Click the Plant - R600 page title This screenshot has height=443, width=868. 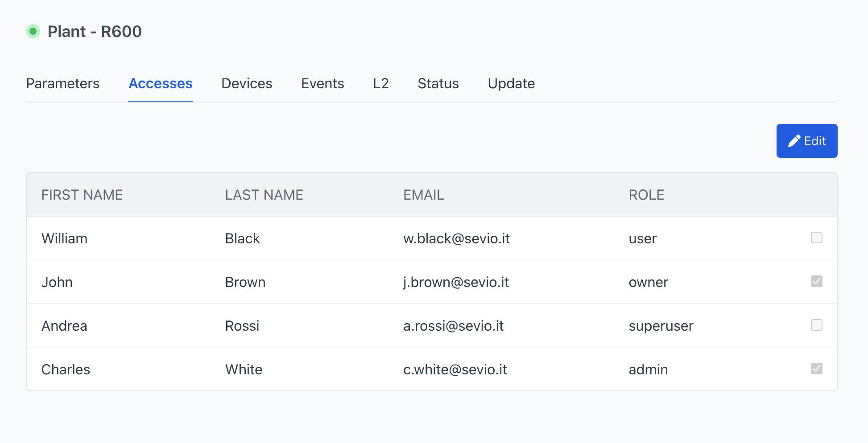click(x=95, y=32)
